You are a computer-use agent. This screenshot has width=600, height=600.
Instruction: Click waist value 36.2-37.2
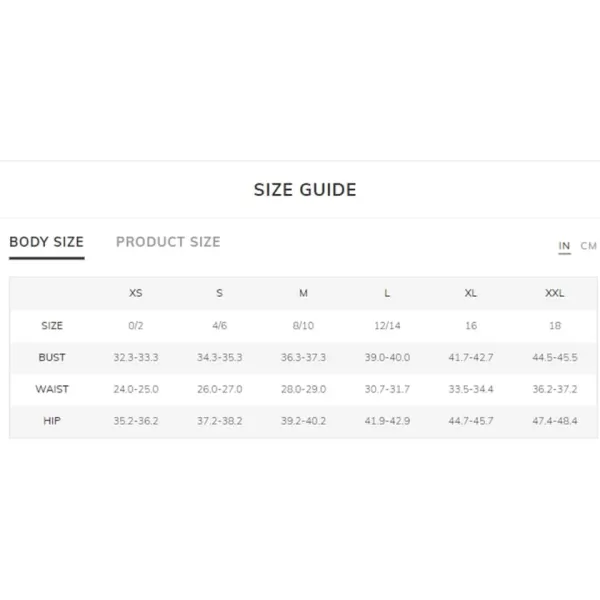[x=554, y=389]
